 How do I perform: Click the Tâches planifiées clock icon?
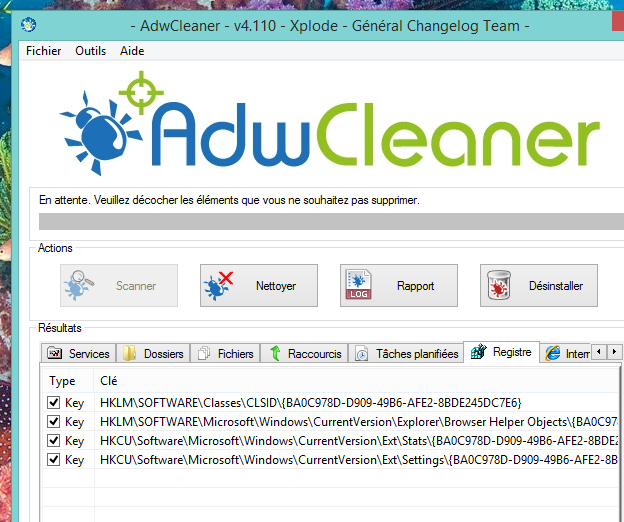tap(361, 353)
